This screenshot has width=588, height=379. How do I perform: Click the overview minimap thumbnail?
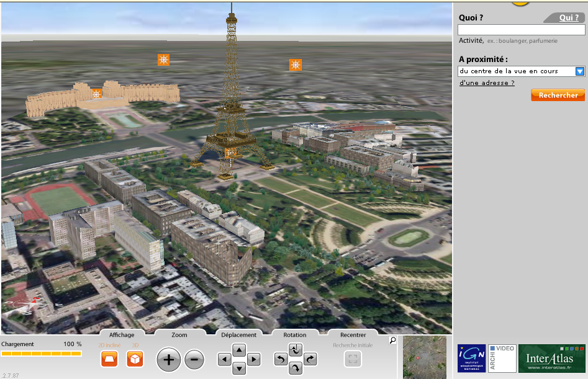click(424, 357)
